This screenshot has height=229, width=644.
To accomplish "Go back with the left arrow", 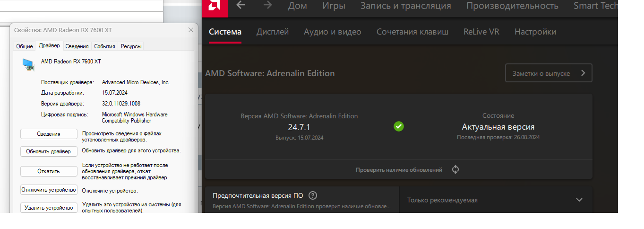I will 240,5.
